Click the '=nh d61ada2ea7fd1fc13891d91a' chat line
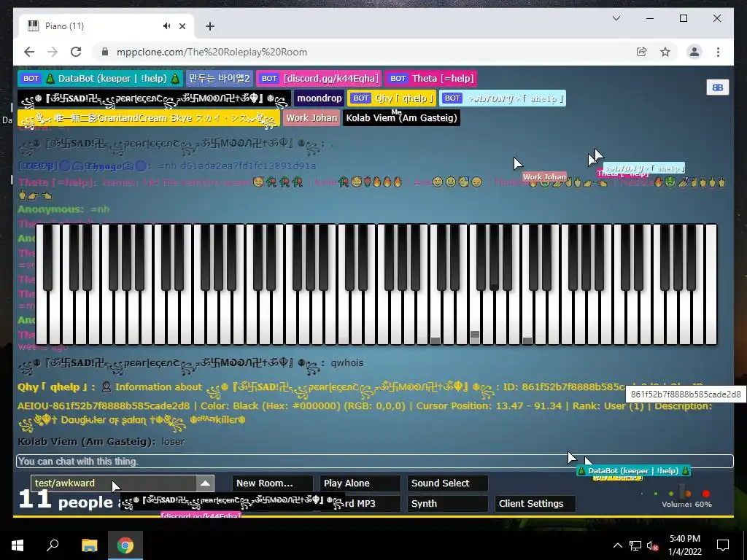 (236, 166)
